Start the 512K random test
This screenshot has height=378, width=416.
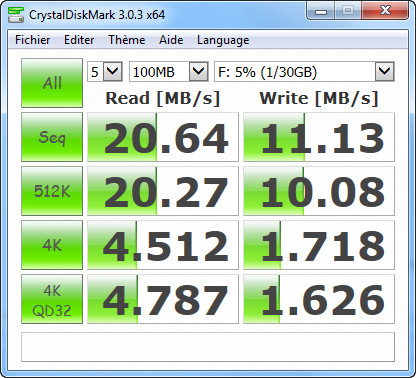52,191
